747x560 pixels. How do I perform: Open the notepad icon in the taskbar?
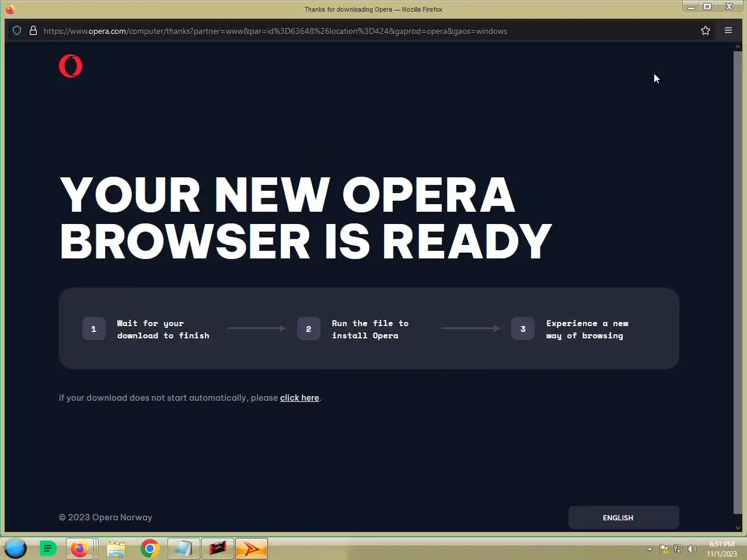point(183,548)
